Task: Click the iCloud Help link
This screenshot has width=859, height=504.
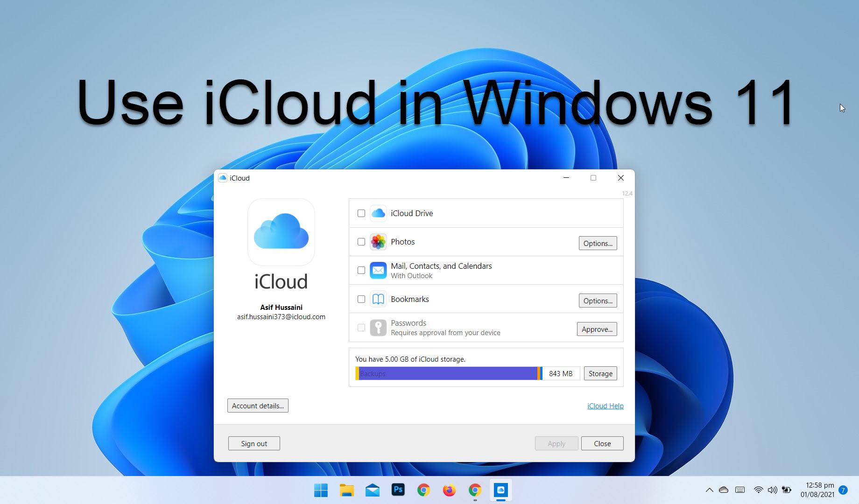Action: click(605, 406)
